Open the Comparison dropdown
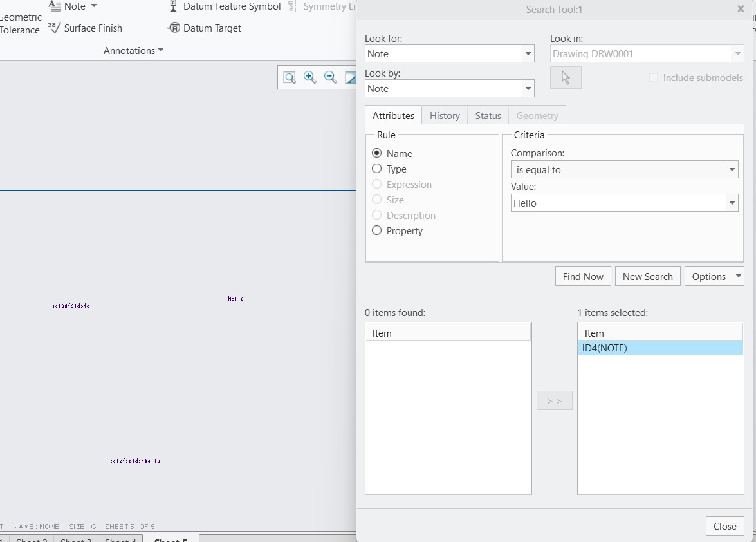This screenshot has width=756, height=542. 732,169
